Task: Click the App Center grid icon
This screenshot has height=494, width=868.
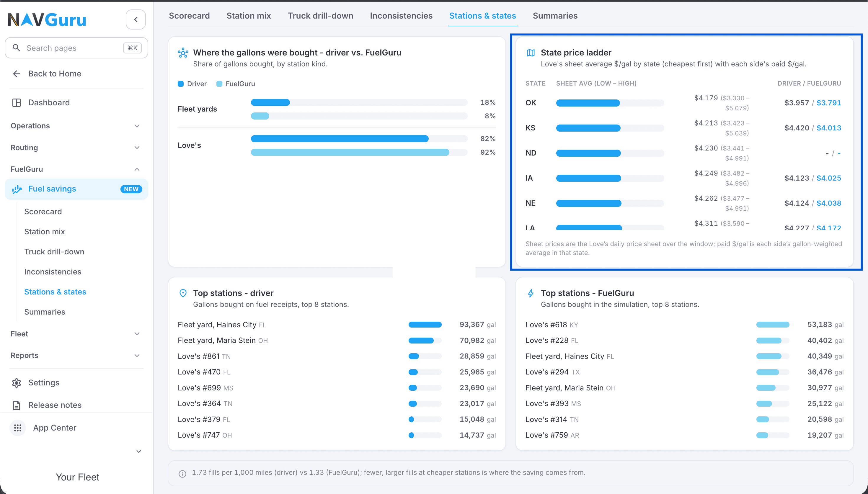Action: coord(18,428)
